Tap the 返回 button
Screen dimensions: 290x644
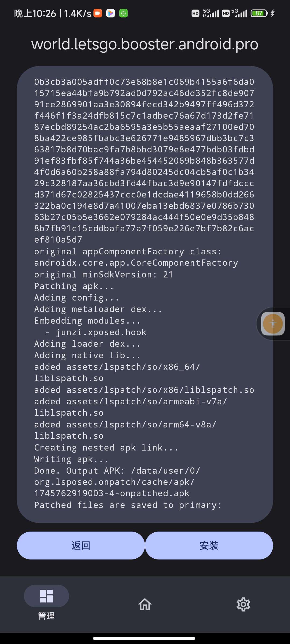pos(81,546)
